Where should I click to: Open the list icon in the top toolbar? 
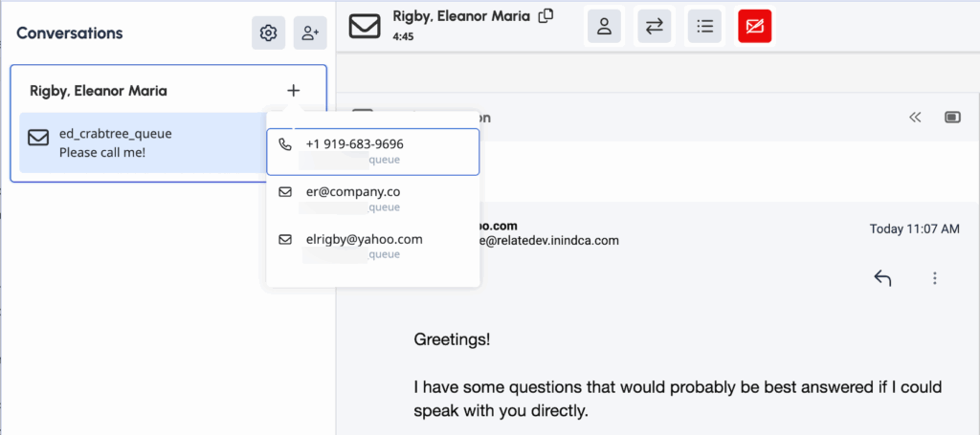point(705,27)
